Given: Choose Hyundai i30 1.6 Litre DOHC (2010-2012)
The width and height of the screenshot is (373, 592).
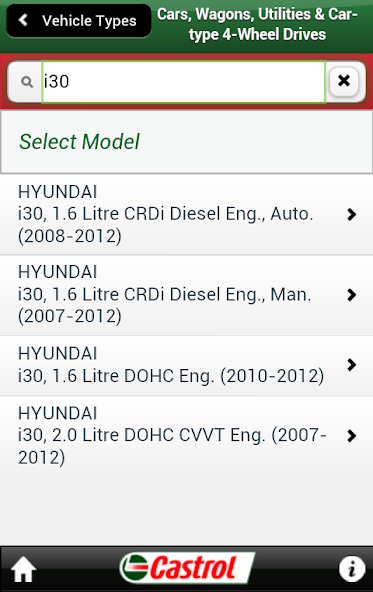Looking at the screenshot, I should coord(186,365).
